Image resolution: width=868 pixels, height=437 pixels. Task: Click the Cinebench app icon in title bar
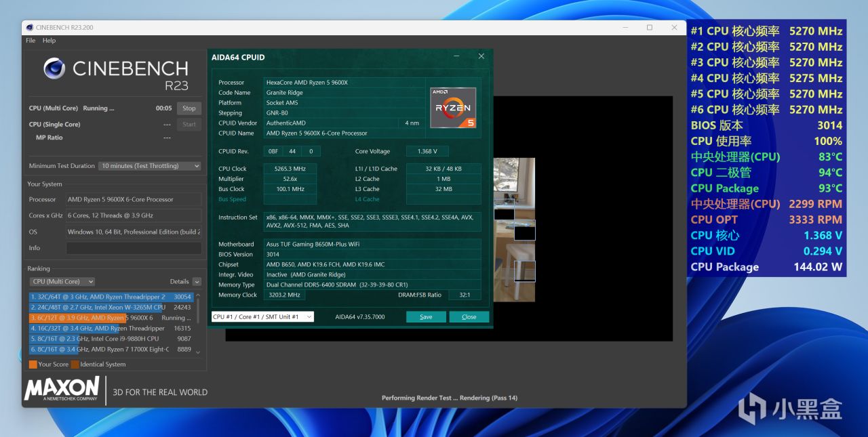point(29,28)
